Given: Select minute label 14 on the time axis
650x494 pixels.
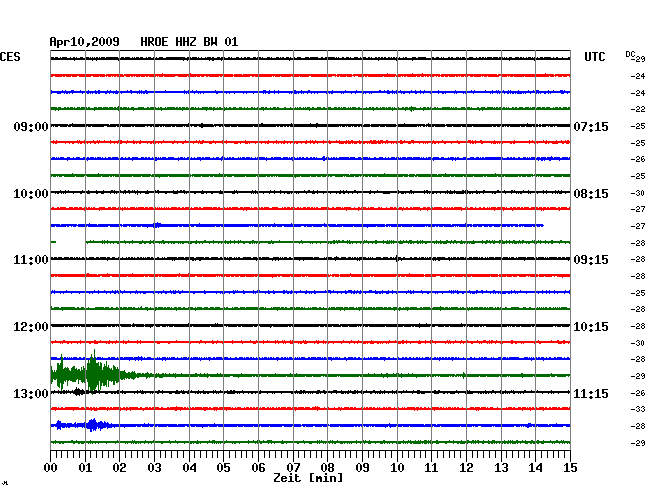Looking at the screenshot, I should click(x=535, y=467).
